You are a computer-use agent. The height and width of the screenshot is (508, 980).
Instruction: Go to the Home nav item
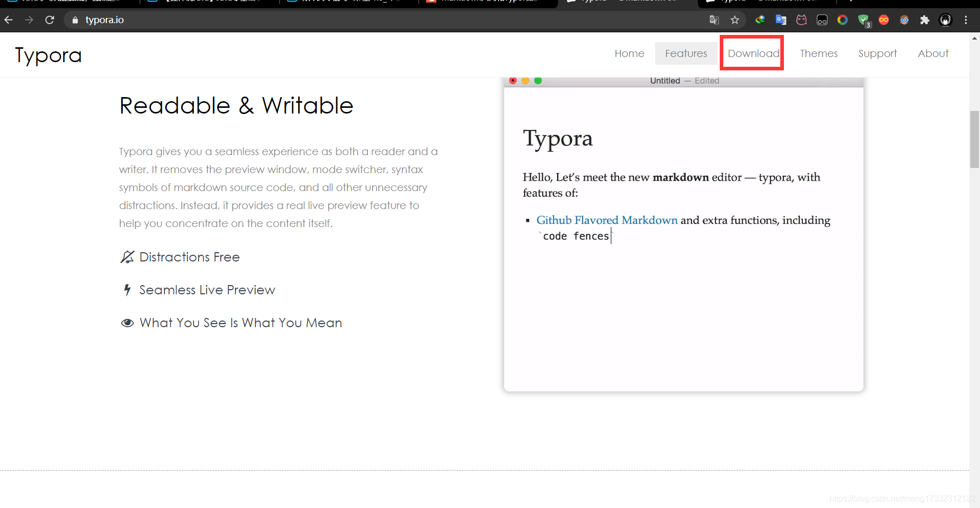click(x=629, y=53)
